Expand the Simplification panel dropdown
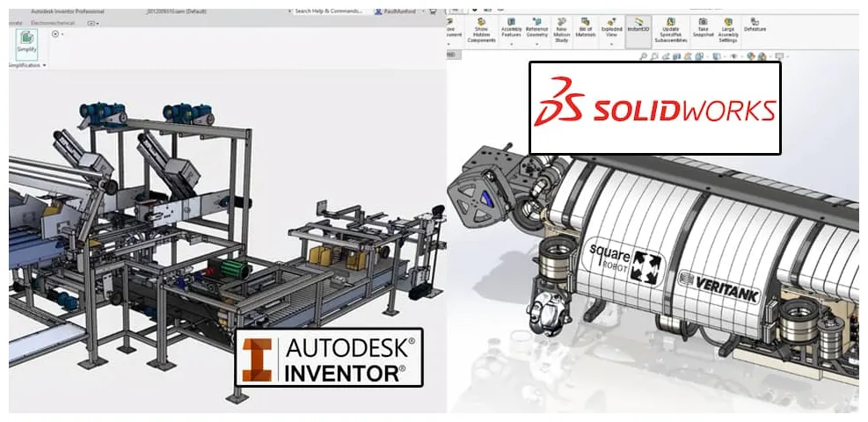This screenshot has height=422, width=868. click(44, 65)
